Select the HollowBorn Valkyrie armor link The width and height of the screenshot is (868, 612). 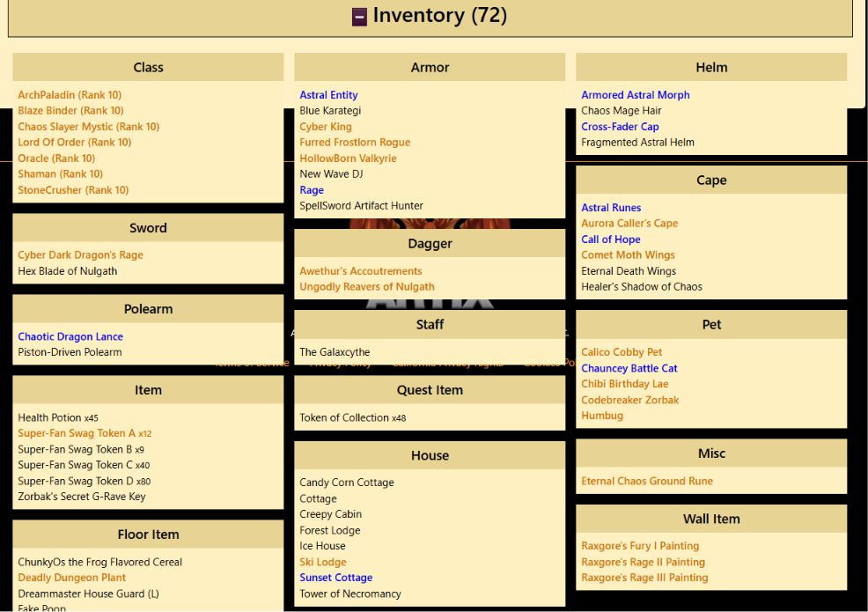tap(349, 159)
